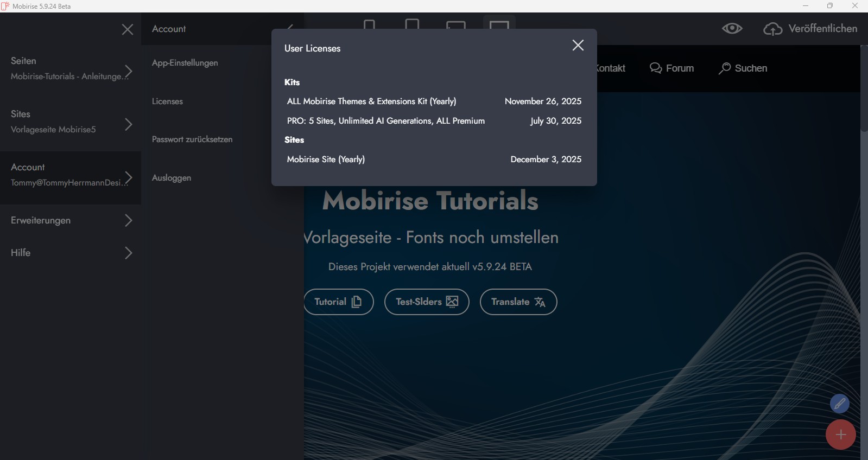Click the Translate button

coord(518,302)
